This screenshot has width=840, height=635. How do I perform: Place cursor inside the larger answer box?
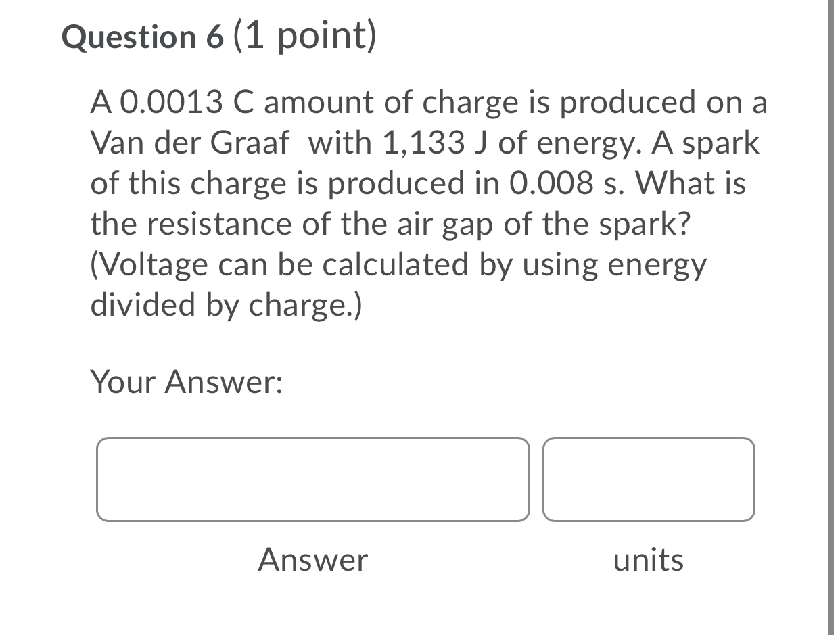pyautogui.click(x=313, y=479)
